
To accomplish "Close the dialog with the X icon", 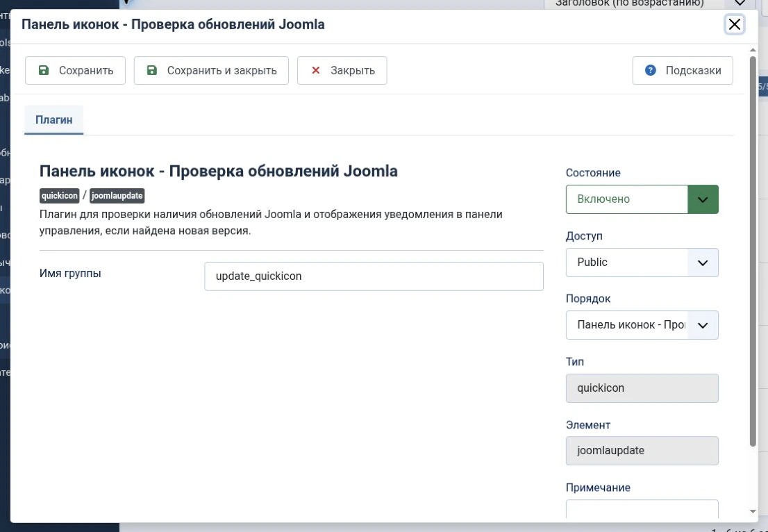I will coord(734,24).
